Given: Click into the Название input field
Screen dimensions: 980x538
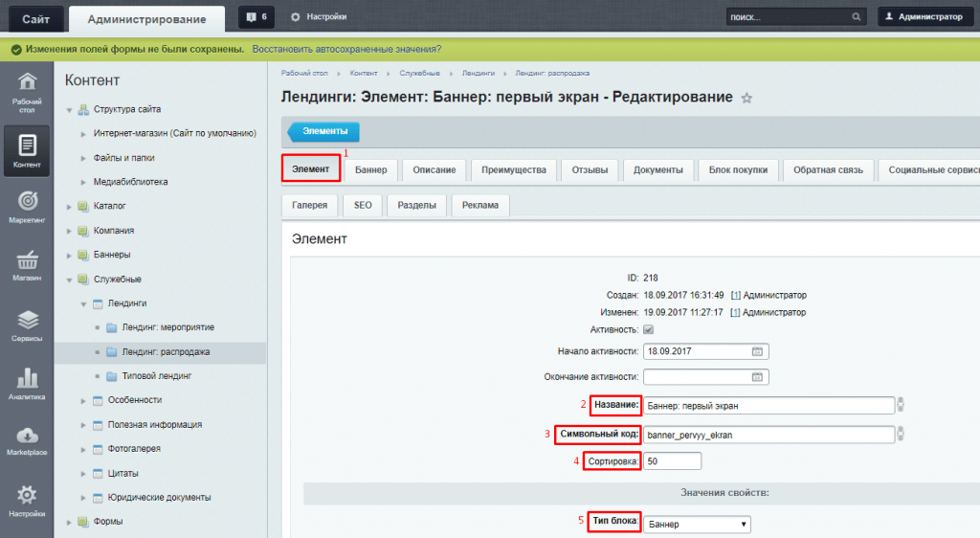Looking at the screenshot, I should (768, 406).
